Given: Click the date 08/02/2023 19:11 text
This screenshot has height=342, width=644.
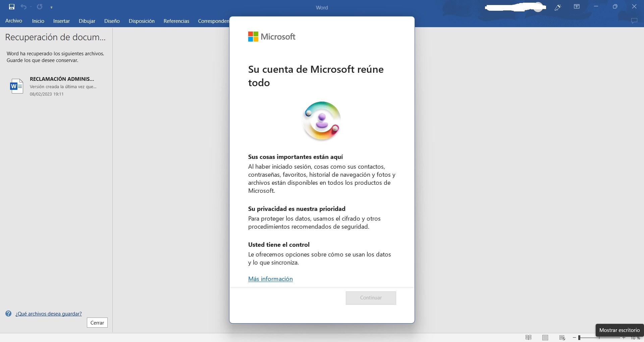Looking at the screenshot, I should click(47, 94).
